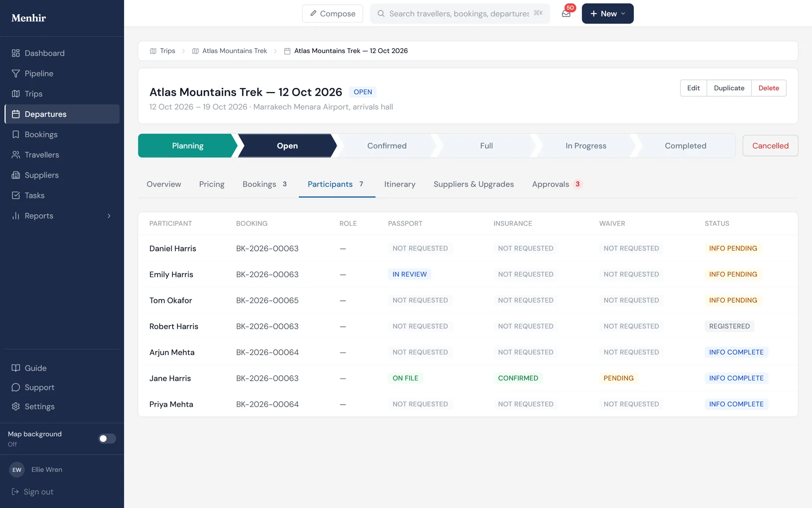812x508 pixels.
Task: Open Arjun Mehta participant row
Action: [x=468, y=352]
